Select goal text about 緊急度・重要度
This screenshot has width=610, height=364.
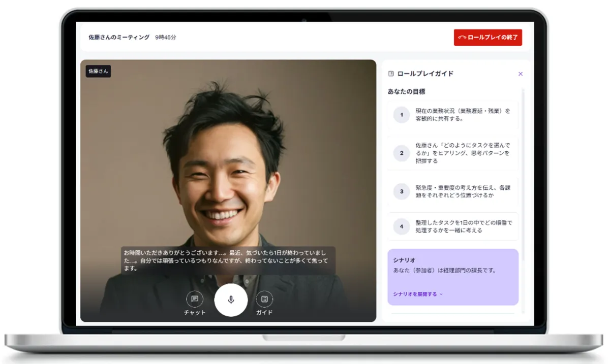pos(463,191)
